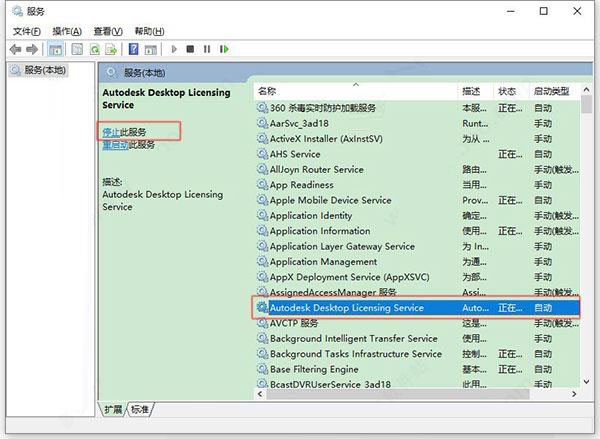Click the Export List toolbar icon
This screenshot has height=439, width=600.
tap(111, 48)
